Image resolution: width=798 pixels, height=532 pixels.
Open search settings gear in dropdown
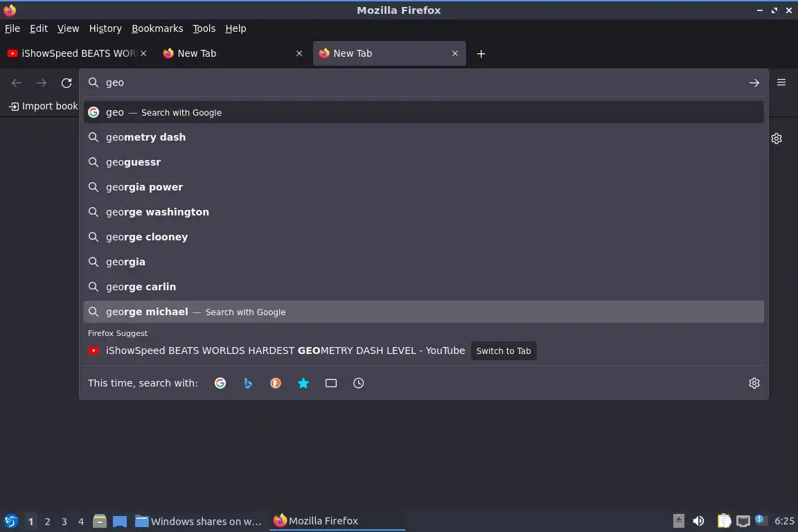pyautogui.click(x=754, y=383)
